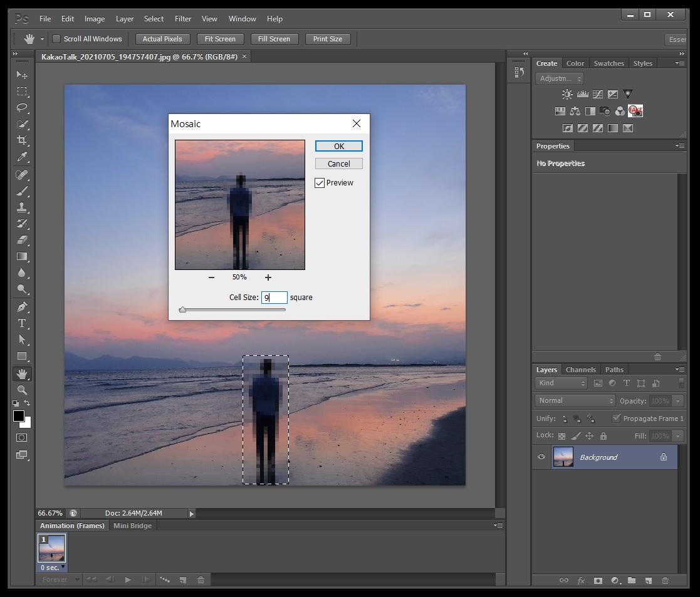Switch to the Channels tab
This screenshot has width=700, height=597.
pos(580,370)
